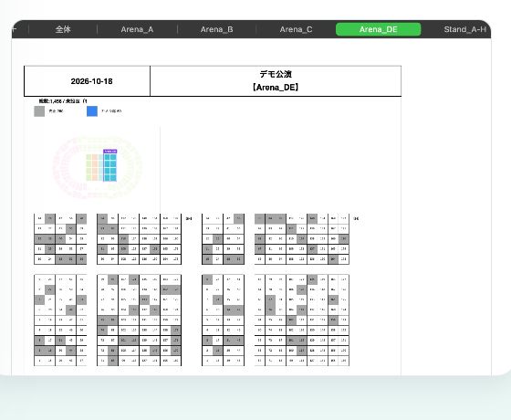This screenshot has width=511, height=420.
Task: Click the purple Arena_DE label on map
Action: (110, 152)
